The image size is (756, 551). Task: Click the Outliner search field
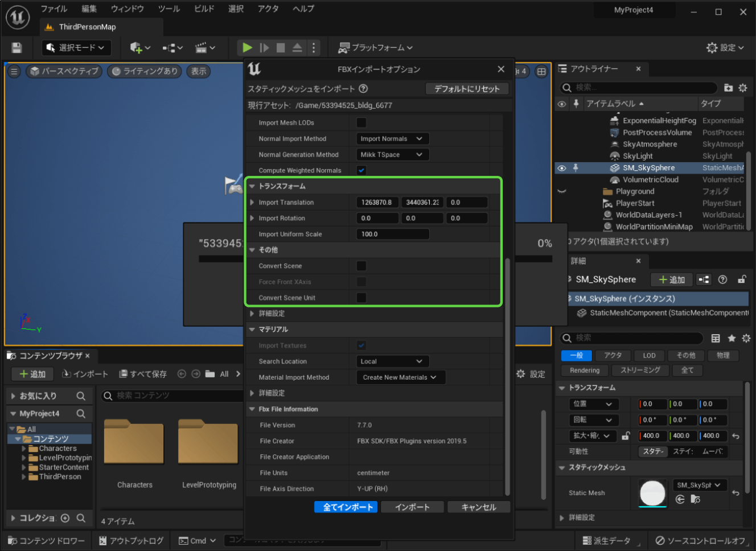(638, 88)
